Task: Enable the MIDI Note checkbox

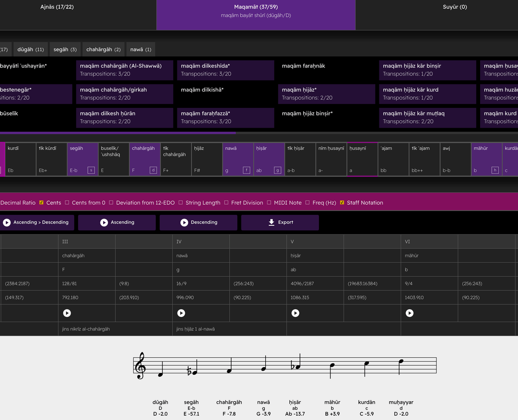Action: 269,203
